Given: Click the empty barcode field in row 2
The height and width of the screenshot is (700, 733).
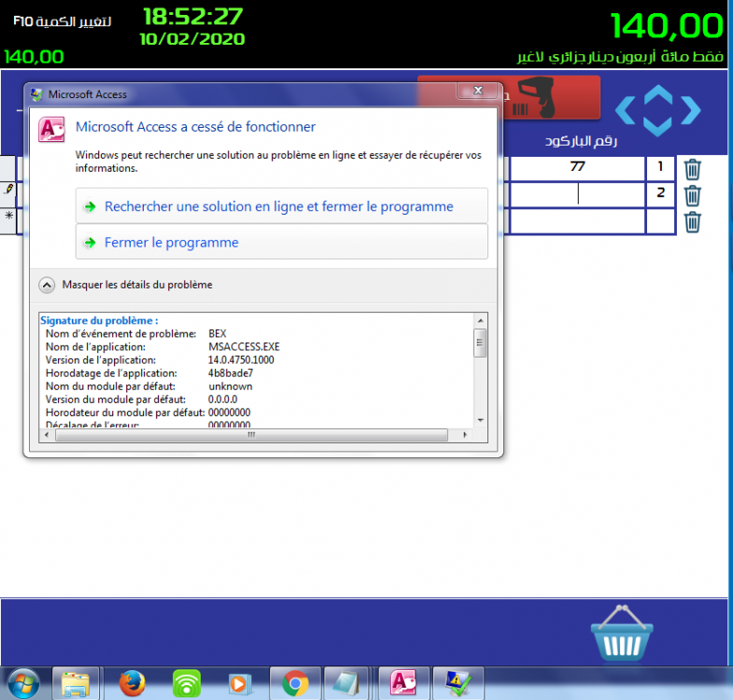Looking at the screenshot, I should 577,194.
